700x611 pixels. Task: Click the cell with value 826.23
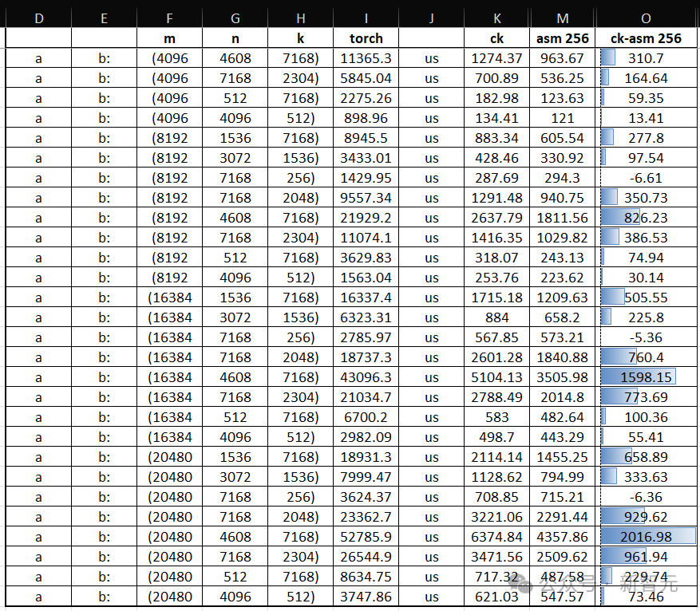[646, 218]
